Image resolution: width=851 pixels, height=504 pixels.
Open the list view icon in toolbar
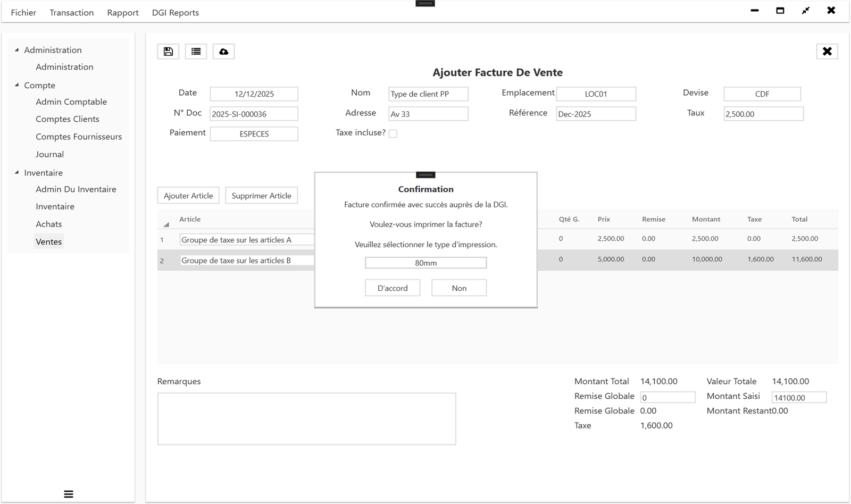[196, 51]
